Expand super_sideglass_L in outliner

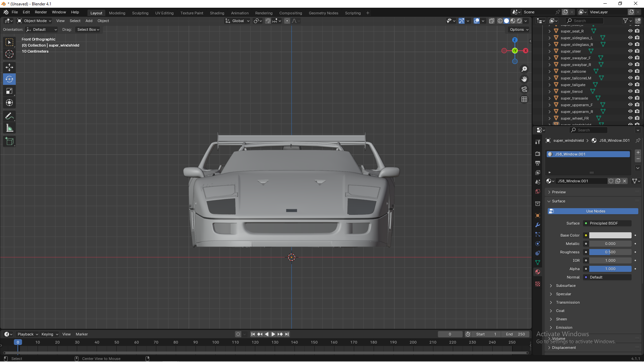(549, 38)
